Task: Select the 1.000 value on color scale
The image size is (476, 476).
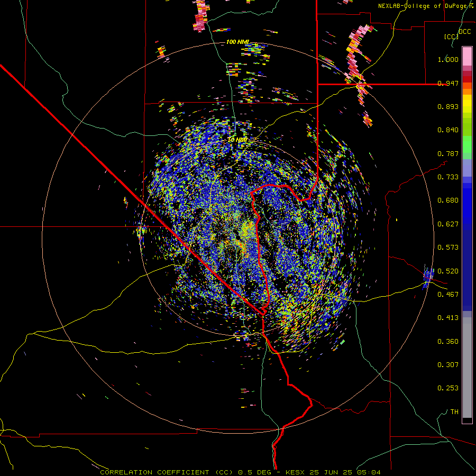Action: point(448,59)
